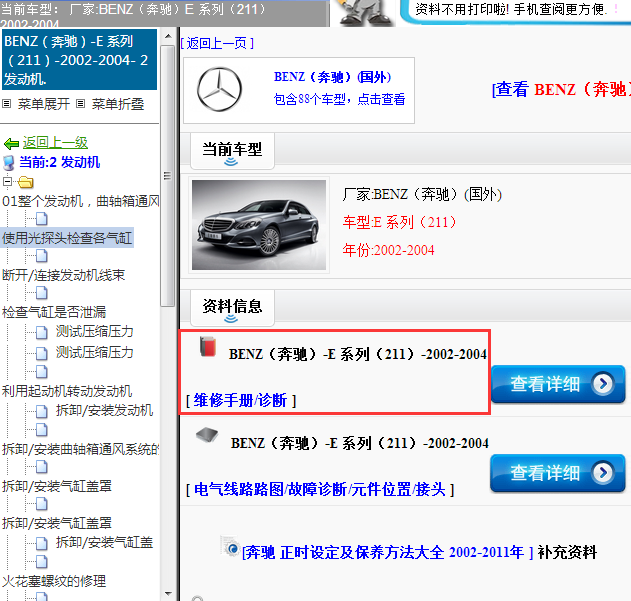Viewport: 631px width, 601px height.
Task: Click document icon beside 拆卸/安装发动机
Action: click(41, 411)
